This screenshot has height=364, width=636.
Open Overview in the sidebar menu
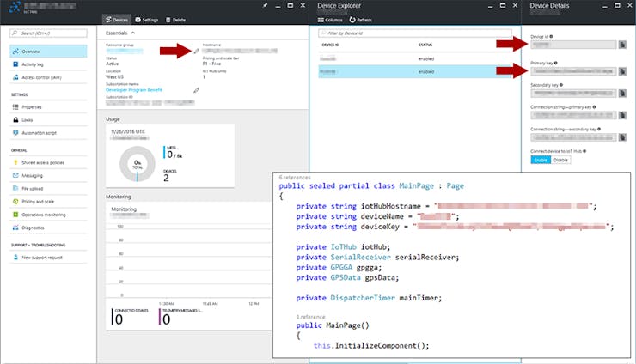click(x=48, y=52)
